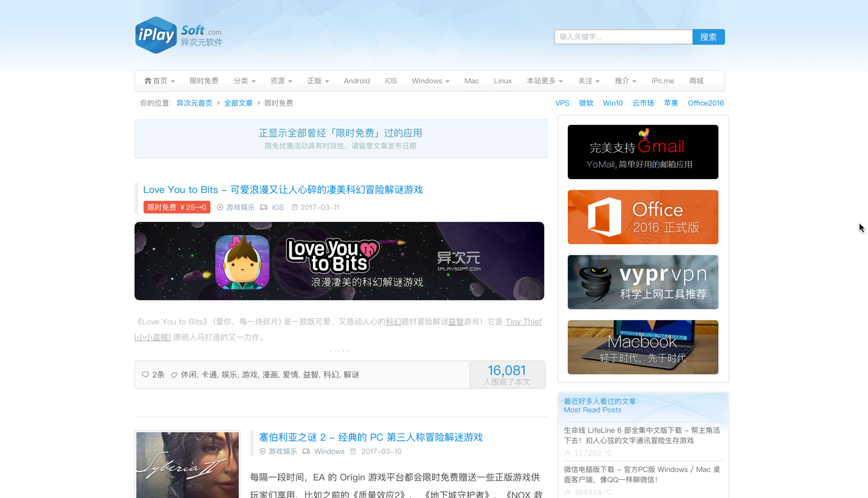Click the 搜索 search button
This screenshot has height=498, width=868.
coord(708,37)
